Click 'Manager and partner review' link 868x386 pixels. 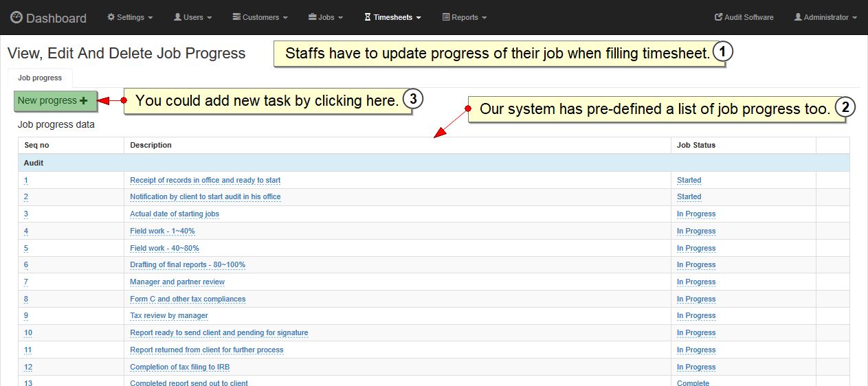[x=177, y=282]
